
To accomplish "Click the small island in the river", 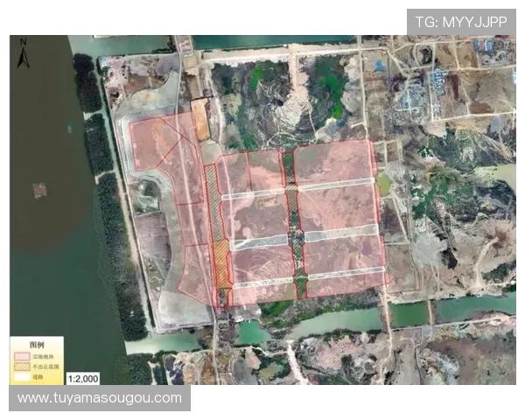I will [x=40, y=190].
